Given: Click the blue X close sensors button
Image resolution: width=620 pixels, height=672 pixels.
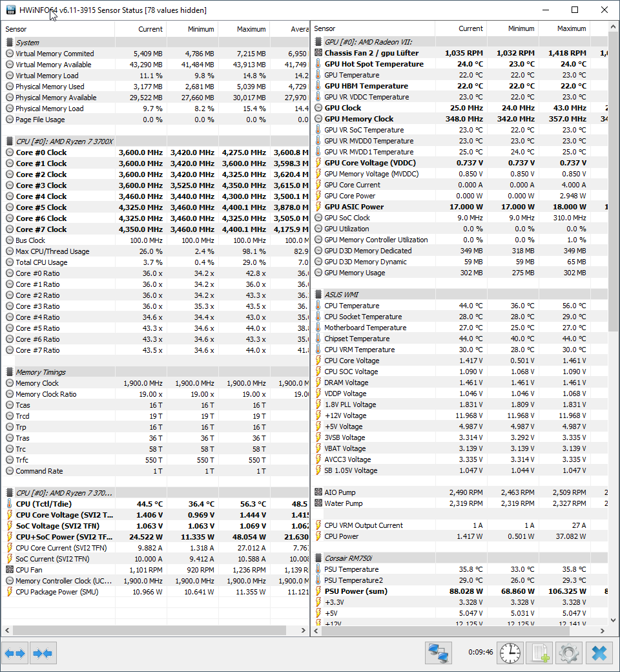Looking at the screenshot, I should click(x=599, y=653).
